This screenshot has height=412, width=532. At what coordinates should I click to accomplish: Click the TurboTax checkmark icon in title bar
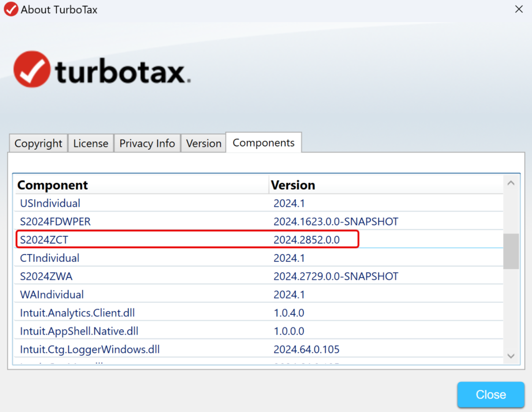(11, 9)
